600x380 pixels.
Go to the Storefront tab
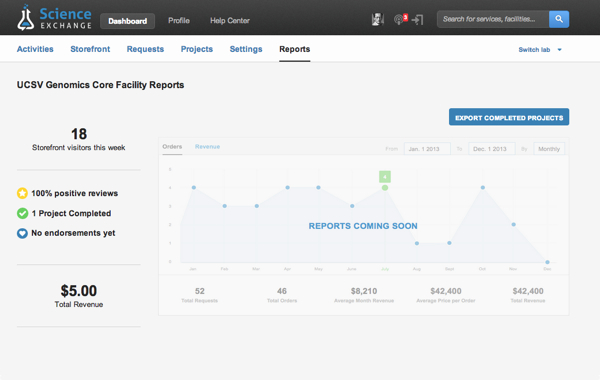[90, 49]
